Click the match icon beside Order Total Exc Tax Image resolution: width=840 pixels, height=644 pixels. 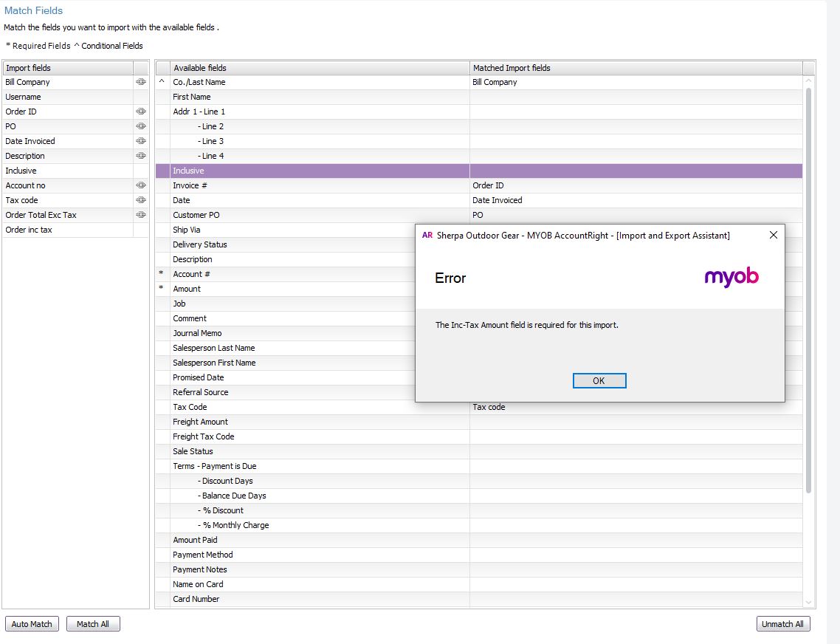[141, 214]
